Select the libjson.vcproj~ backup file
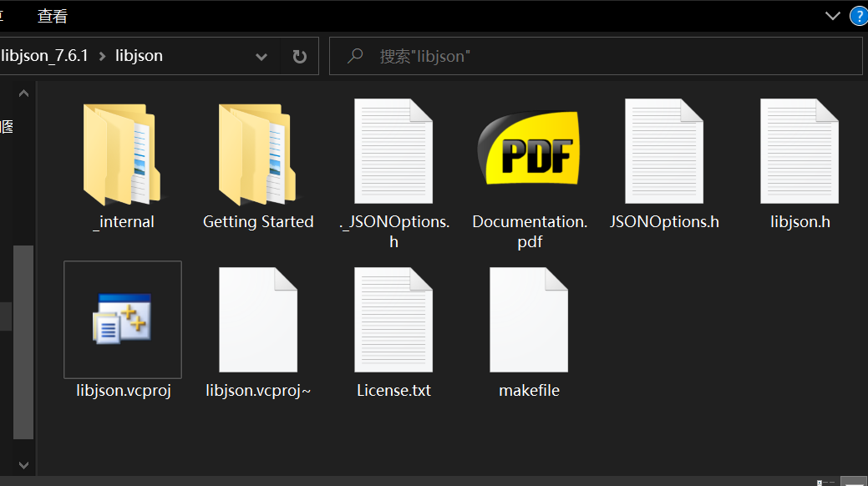The image size is (868, 486). [x=258, y=320]
